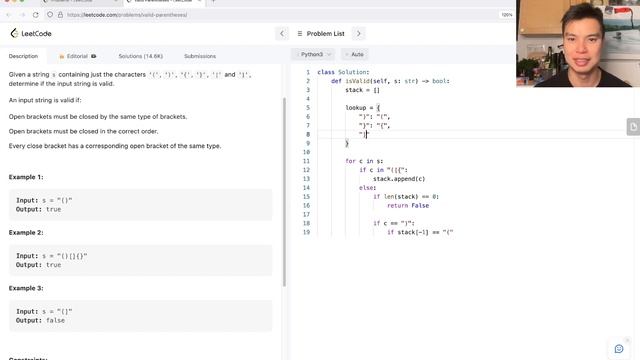Viewport: 640px width, 360px height.
Task: Click 'return False' in the code
Action: pyautogui.click(x=408, y=205)
